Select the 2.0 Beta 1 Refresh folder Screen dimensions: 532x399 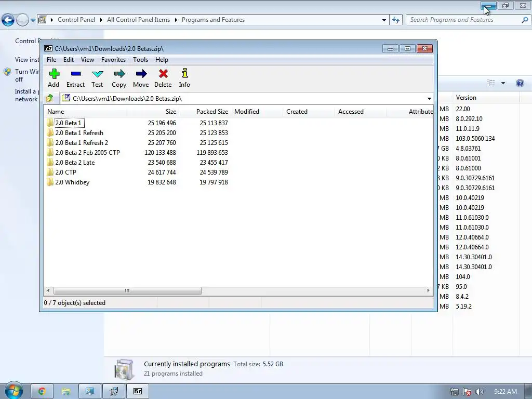pyautogui.click(x=79, y=132)
